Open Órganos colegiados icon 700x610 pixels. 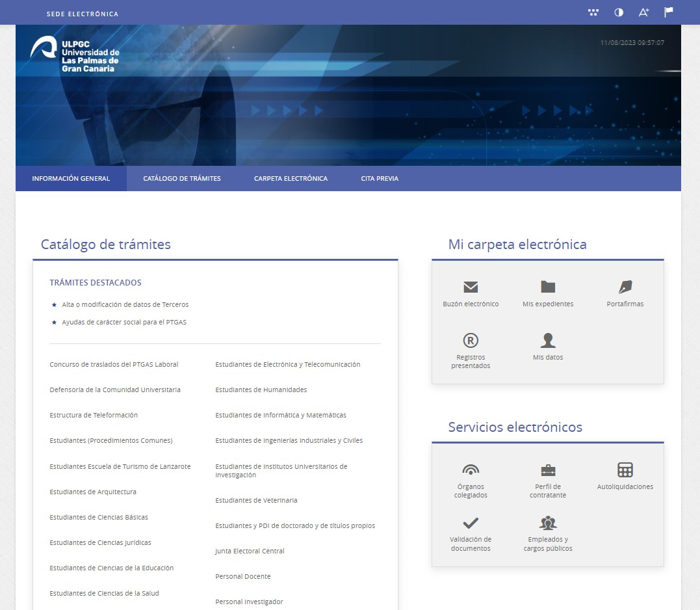pos(471,470)
